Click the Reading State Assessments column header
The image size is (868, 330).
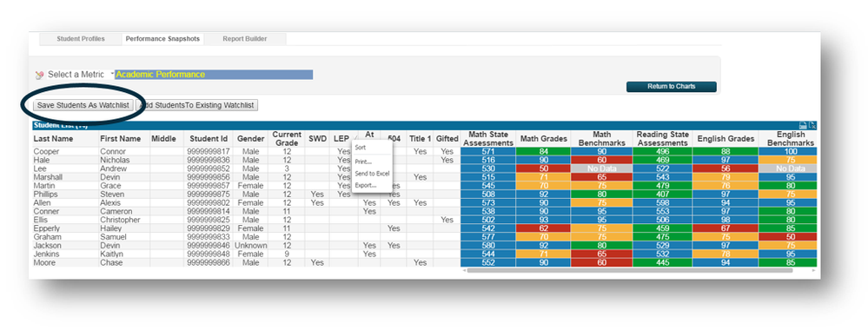pyautogui.click(x=662, y=138)
